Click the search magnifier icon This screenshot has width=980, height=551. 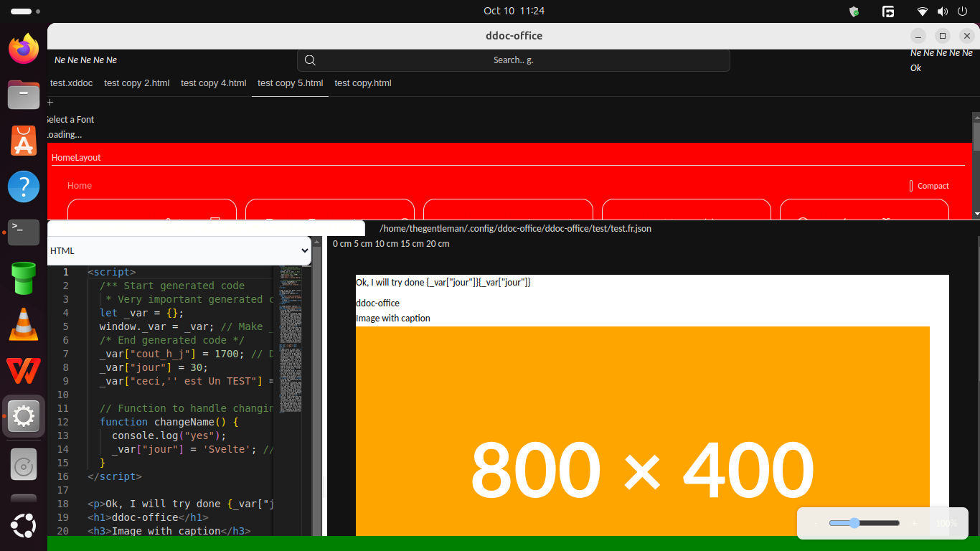(310, 60)
